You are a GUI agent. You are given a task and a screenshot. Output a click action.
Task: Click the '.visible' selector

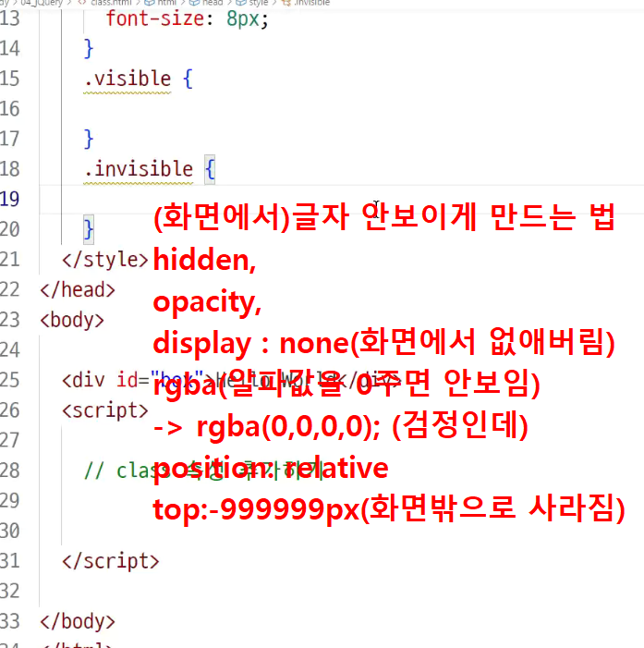click(x=128, y=79)
